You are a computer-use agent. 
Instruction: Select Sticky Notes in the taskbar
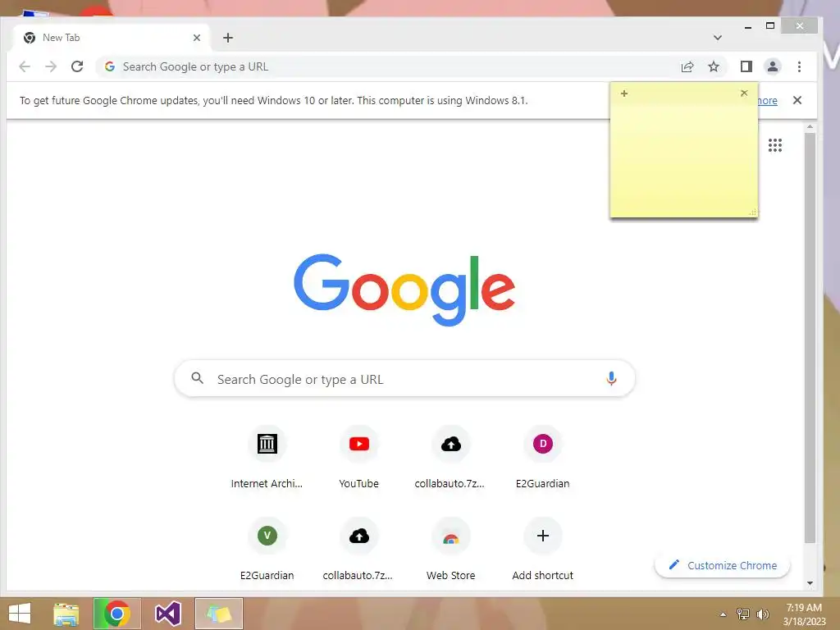218,614
